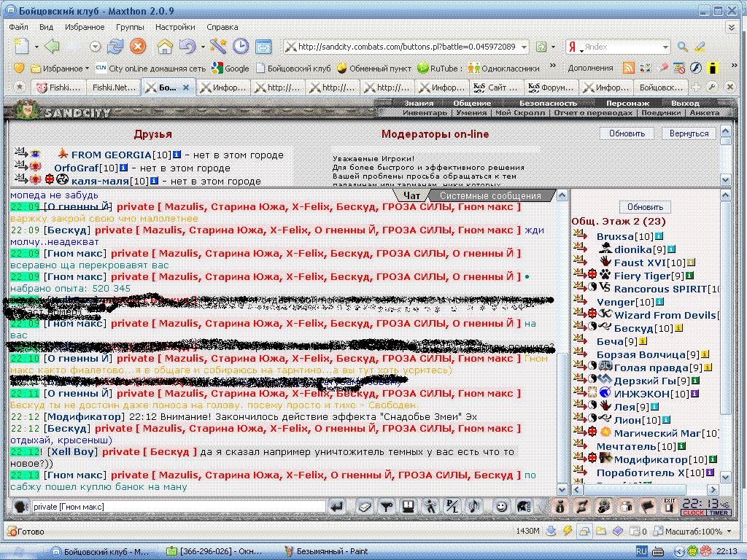Click the full screen toolbar icon
Screen dimensions: 747x560
click(x=263, y=47)
